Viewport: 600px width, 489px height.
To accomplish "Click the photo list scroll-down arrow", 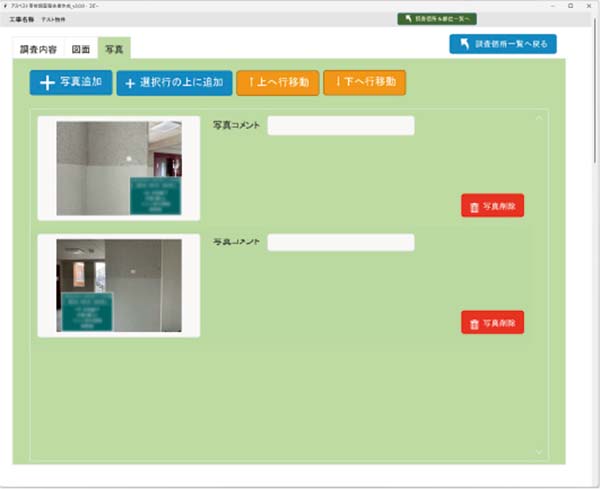I will (540, 452).
